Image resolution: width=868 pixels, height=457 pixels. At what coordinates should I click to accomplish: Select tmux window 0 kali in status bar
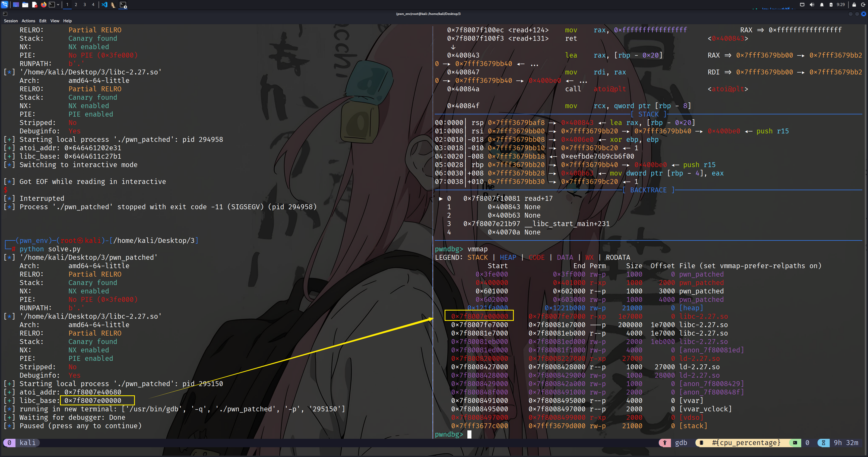pos(21,443)
